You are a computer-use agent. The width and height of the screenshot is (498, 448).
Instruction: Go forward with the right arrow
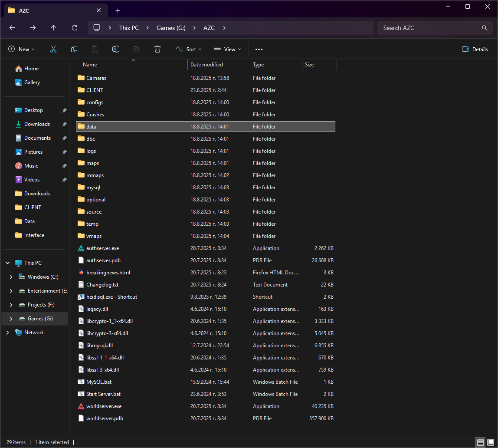coord(33,28)
